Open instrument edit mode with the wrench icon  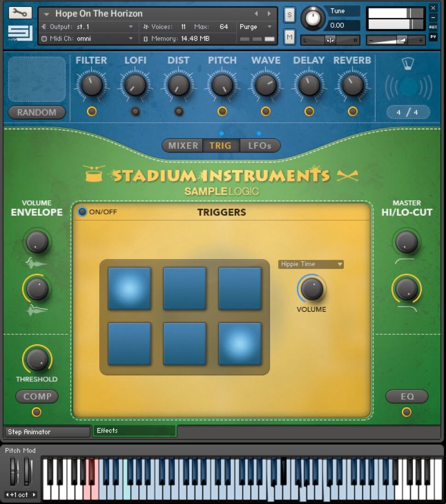tap(20, 13)
